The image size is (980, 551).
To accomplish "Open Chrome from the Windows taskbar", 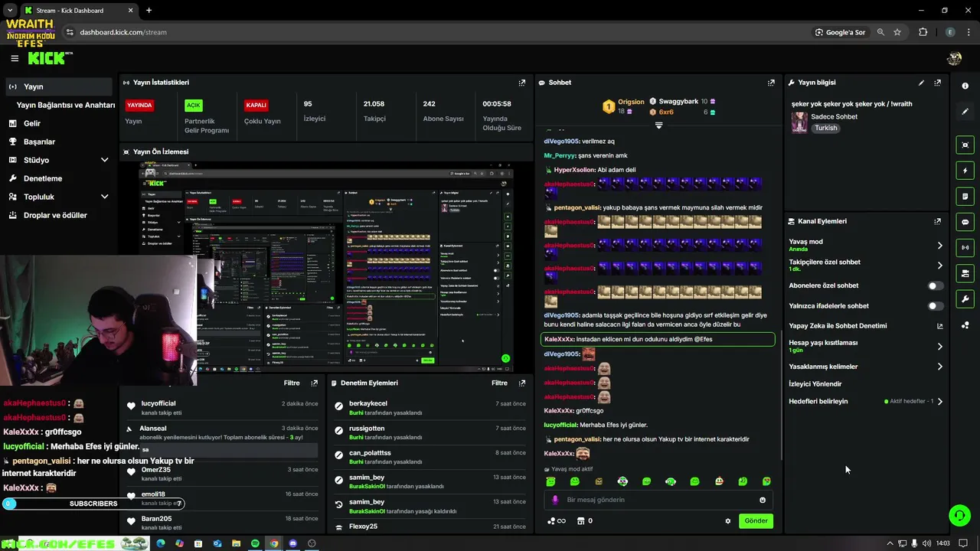I will pos(274,543).
